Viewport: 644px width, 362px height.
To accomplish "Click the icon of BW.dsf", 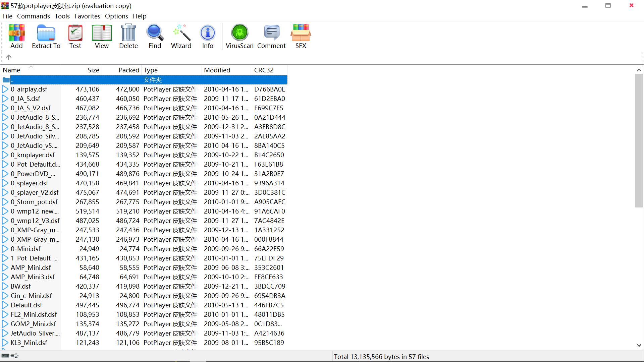I will 5,286.
